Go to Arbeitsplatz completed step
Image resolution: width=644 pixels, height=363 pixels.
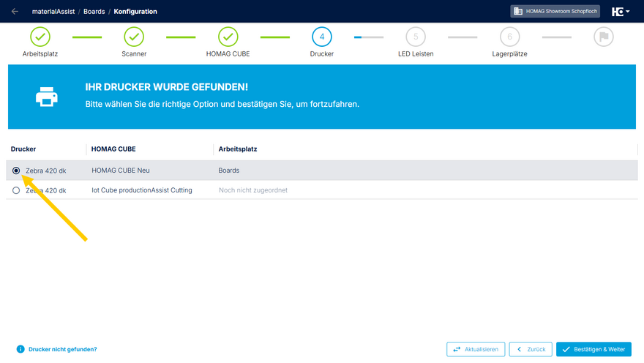click(x=40, y=37)
